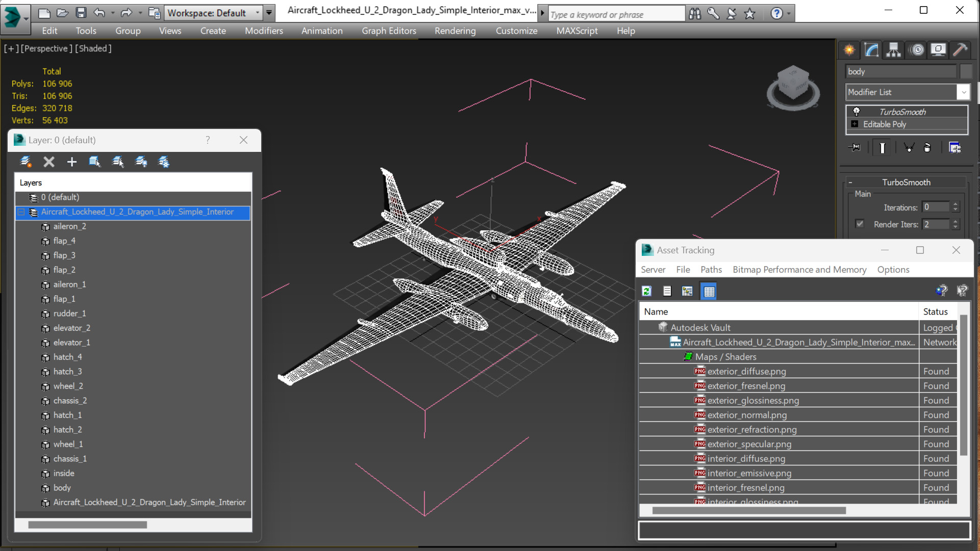Toggle TurboSmooth modifier lightbulb on/off
Image resolution: width=980 pixels, height=551 pixels.
856,112
